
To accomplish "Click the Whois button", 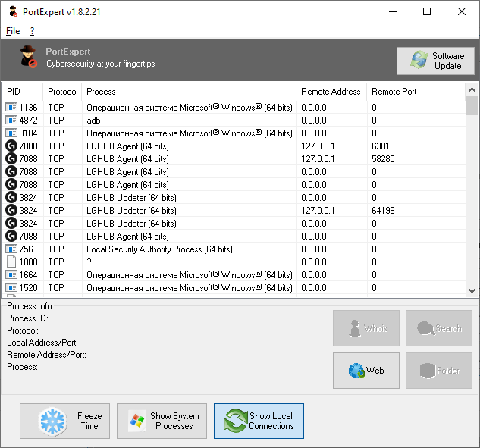I will click(x=366, y=328).
